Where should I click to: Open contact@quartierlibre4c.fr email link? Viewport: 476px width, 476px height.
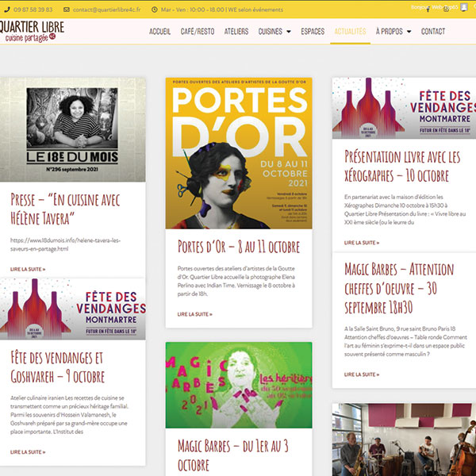107,10
